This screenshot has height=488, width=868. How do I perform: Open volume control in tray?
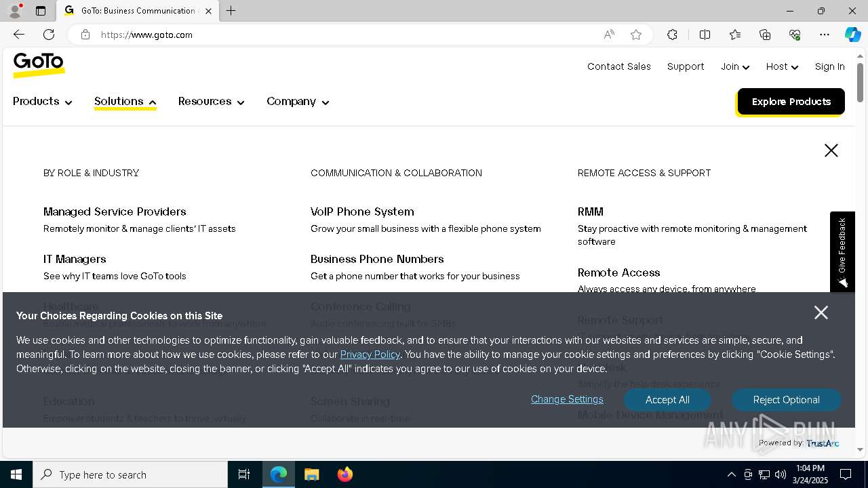[781, 474]
